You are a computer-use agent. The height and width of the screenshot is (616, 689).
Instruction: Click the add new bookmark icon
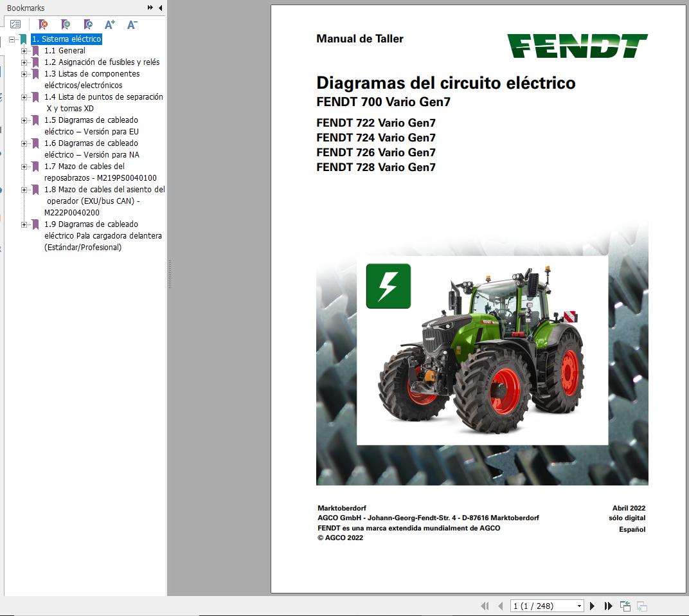click(65, 24)
